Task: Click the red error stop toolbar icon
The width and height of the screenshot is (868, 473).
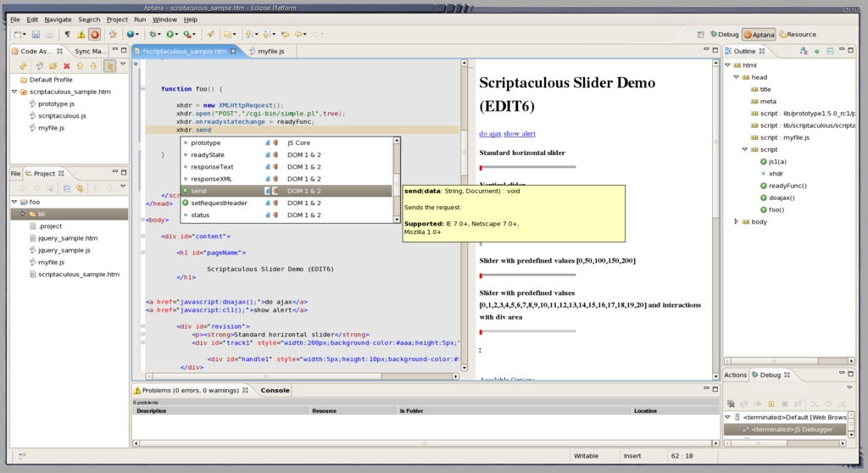Action: tap(94, 35)
